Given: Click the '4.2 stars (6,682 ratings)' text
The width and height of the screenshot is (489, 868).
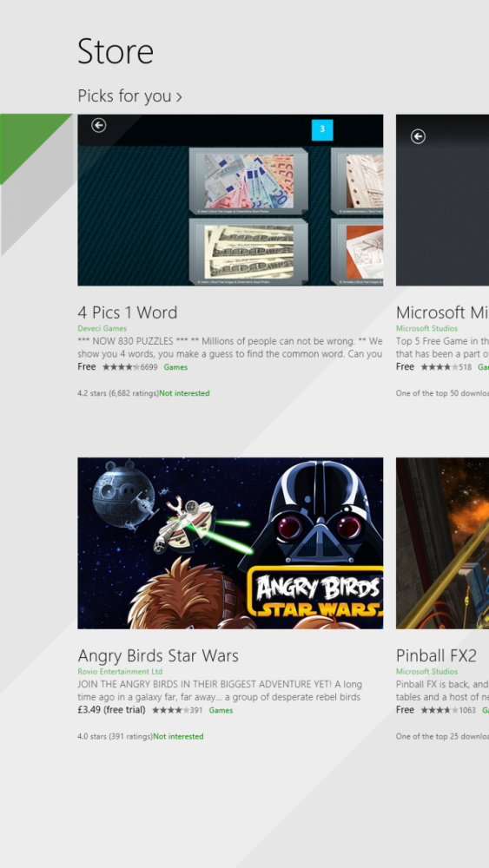Looking at the screenshot, I should (x=118, y=393).
